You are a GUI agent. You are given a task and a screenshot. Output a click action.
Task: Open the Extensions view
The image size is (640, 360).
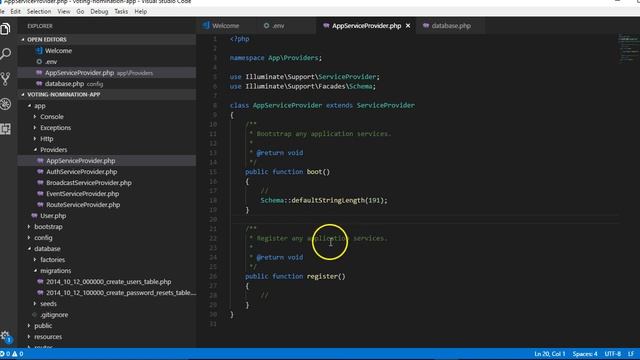(x=5, y=129)
